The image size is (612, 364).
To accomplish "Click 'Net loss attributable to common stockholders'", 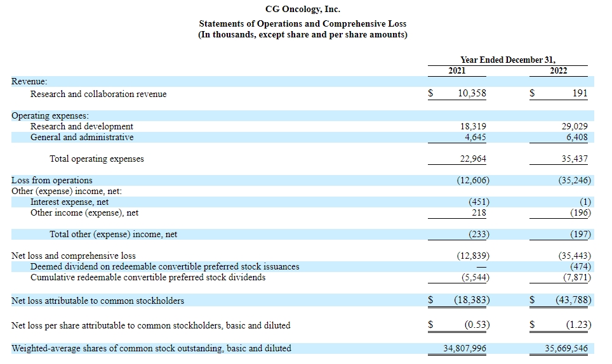I will pyautogui.click(x=98, y=301).
